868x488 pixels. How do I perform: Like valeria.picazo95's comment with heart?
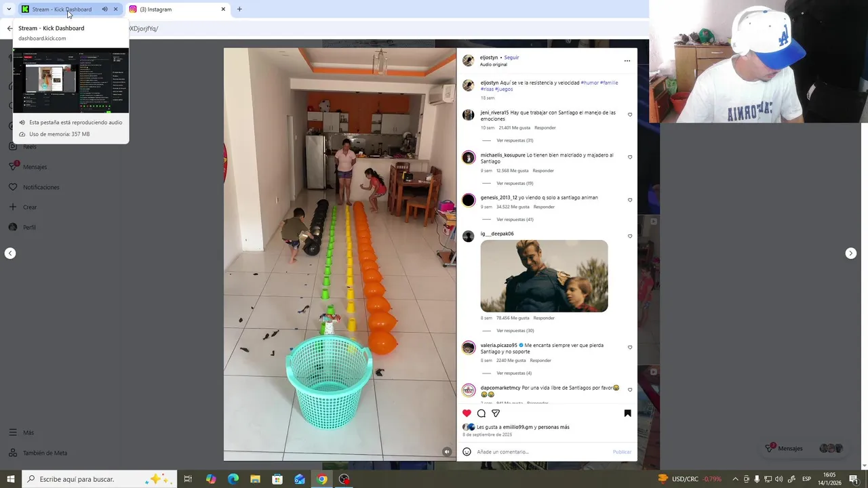tap(630, 347)
